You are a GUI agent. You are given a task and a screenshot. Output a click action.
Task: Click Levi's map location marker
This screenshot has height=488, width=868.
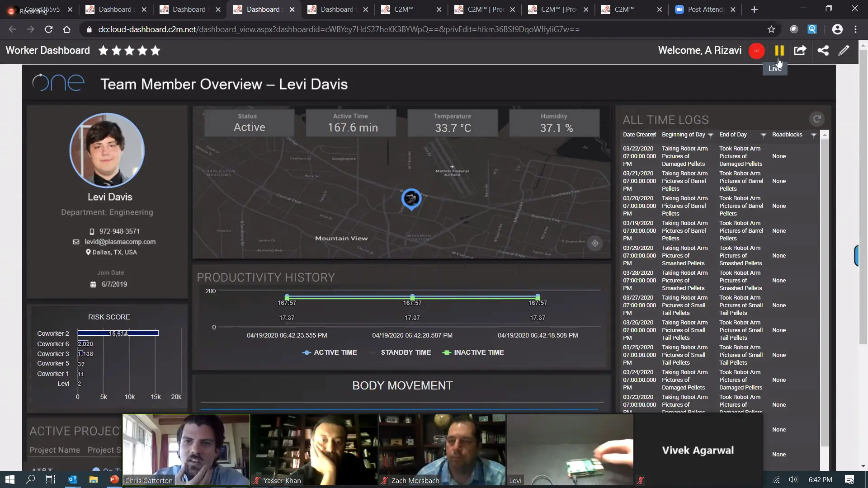pyautogui.click(x=411, y=199)
